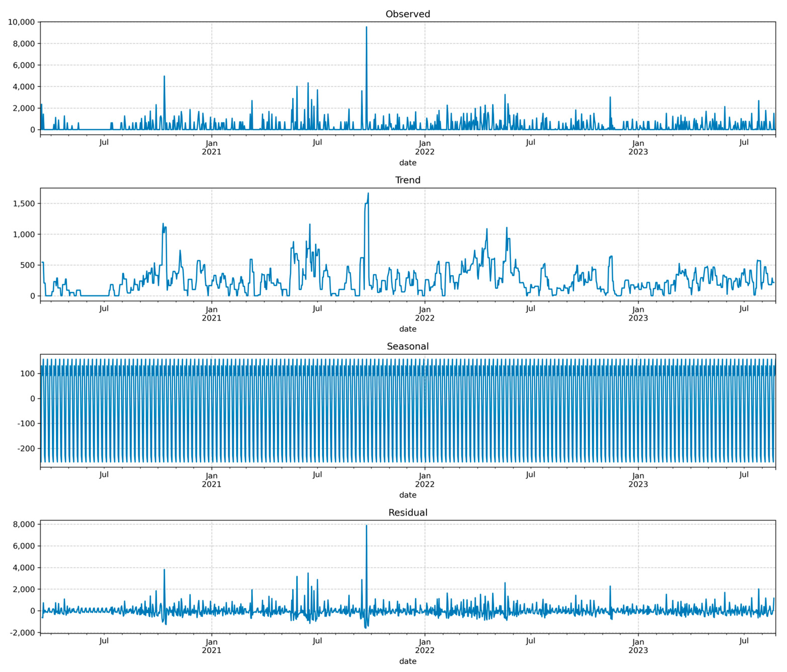Click the -200 y-axis label on Seasonal
Image resolution: width=787 pixels, height=672 pixels.
tap(26, 449)
